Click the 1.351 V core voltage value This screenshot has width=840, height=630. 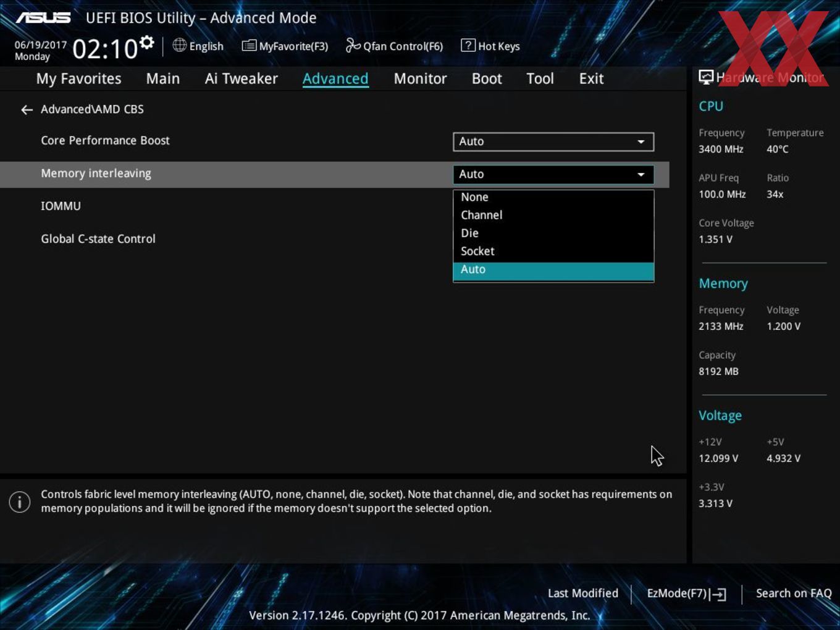(715, 240)
